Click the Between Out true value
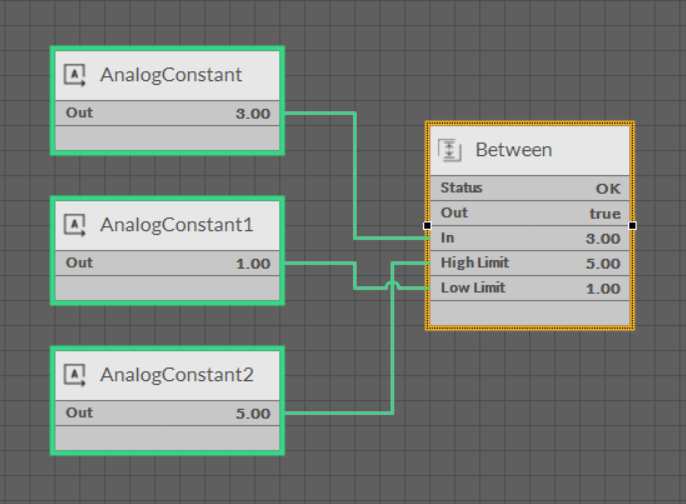686x504 pixels. (x=604, y=213)
